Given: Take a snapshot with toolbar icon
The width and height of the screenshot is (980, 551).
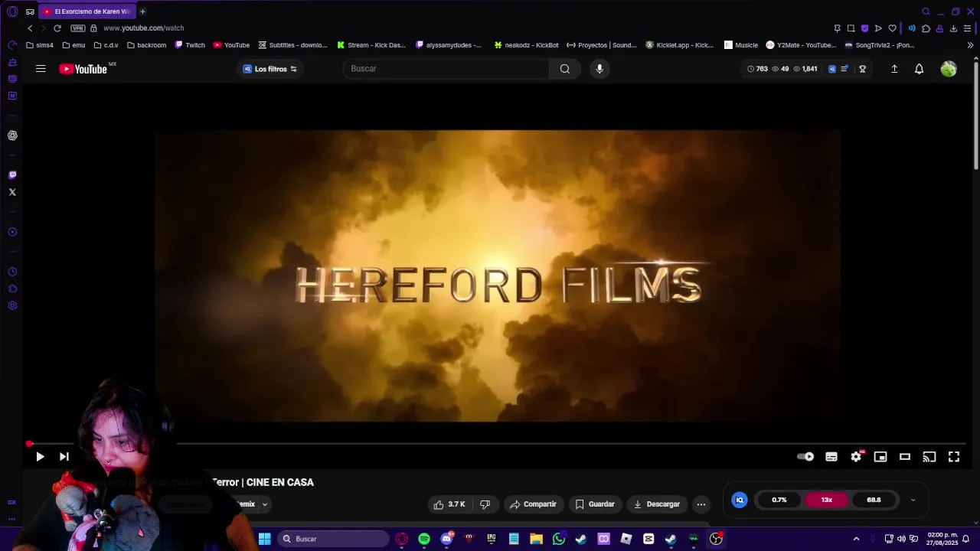Looking at the screenshot, I should click(851, 28).
